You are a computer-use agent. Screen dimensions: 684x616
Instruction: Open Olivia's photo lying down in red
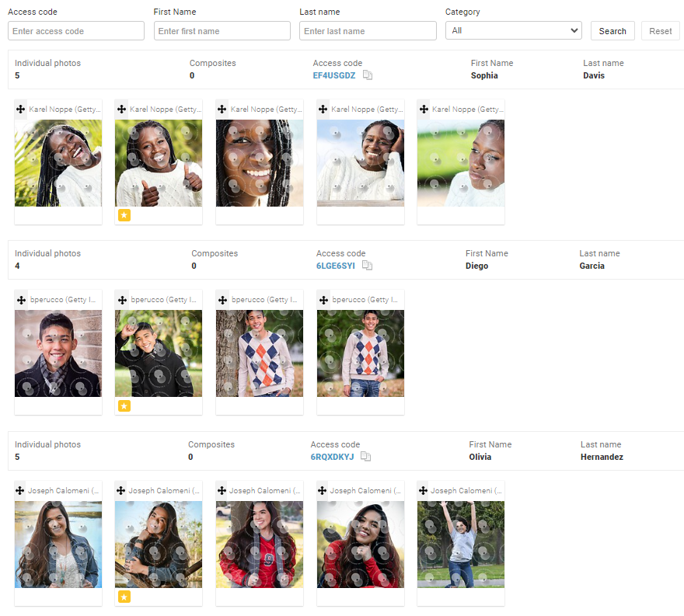point(361,544)
